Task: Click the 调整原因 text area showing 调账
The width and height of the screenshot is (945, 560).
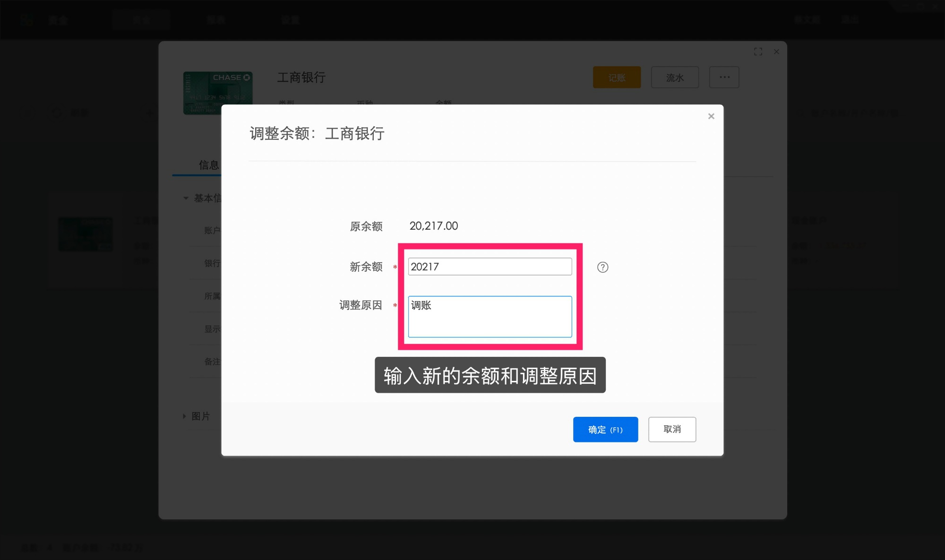Action: point(490,317)
